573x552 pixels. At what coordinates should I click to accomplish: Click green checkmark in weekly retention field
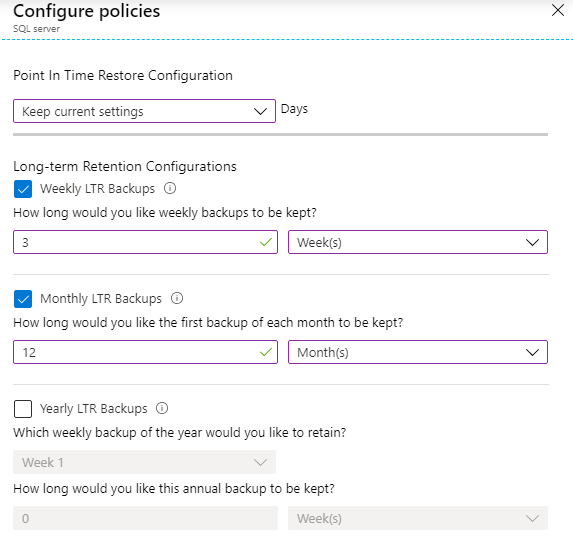point(266,242)
